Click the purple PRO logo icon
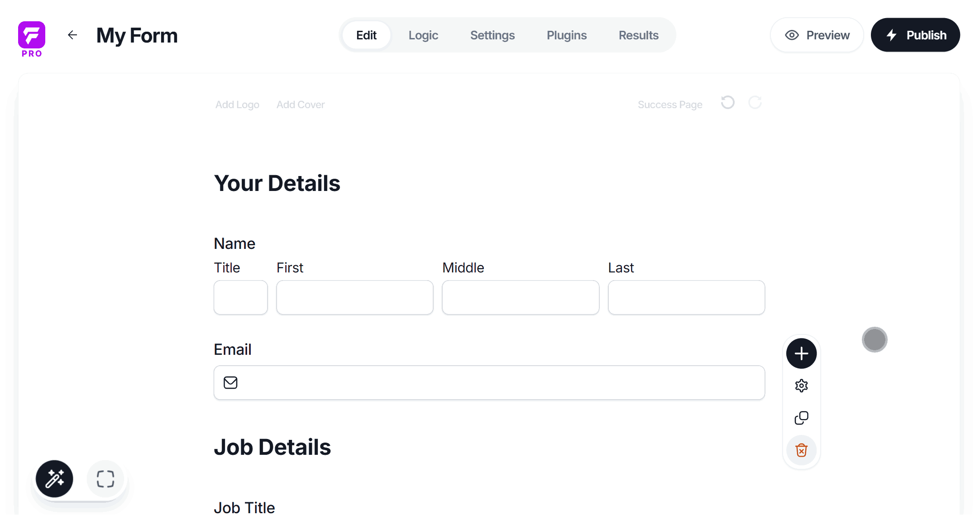 pos(32,39)
